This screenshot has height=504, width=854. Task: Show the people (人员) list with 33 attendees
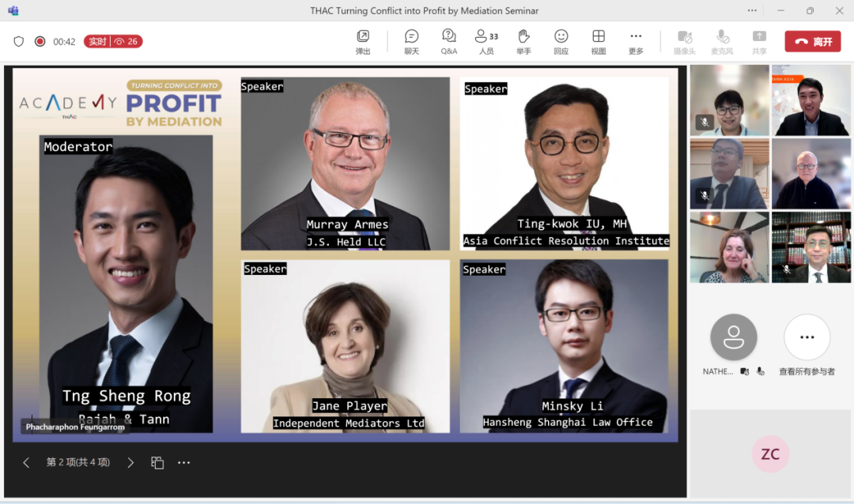[486, 42]
